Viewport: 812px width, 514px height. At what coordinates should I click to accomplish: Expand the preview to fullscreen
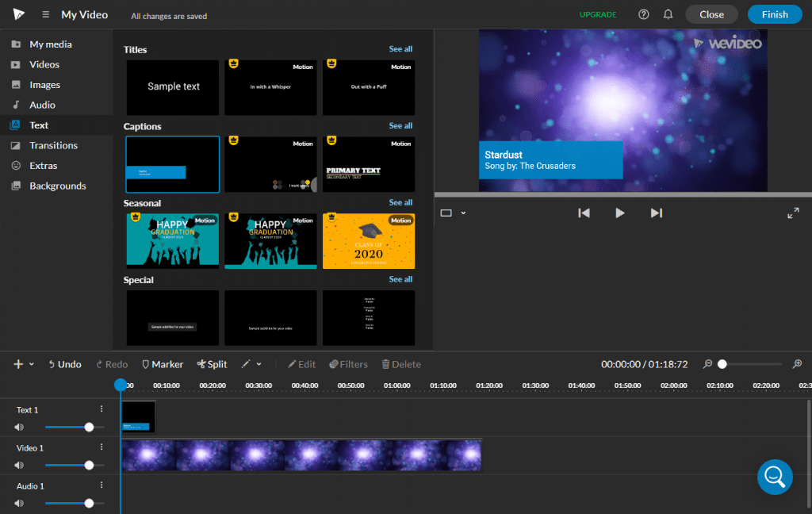point(793,213)
